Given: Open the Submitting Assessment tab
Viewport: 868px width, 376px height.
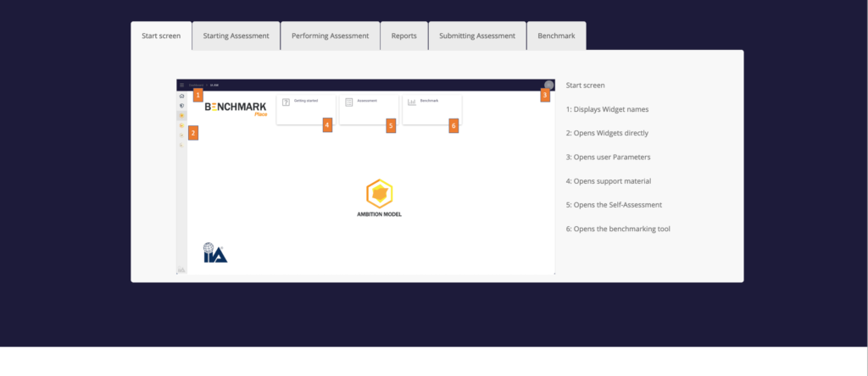Looking at the screenshot, I should [477, 36].
